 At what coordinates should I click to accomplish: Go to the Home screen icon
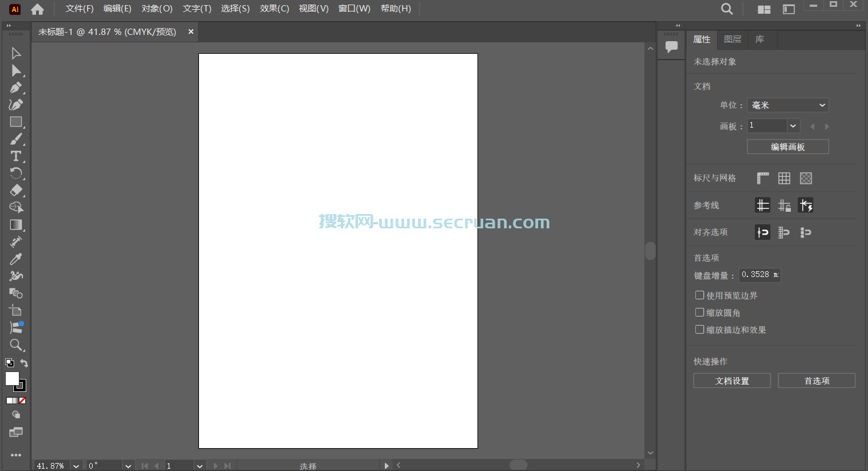(37, 9)
